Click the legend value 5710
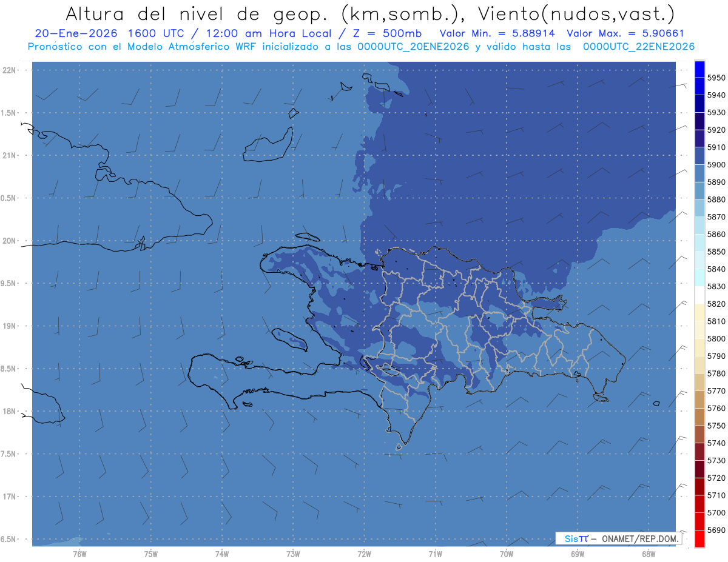This screenshot has height=562, width=728. coord(716,495)
